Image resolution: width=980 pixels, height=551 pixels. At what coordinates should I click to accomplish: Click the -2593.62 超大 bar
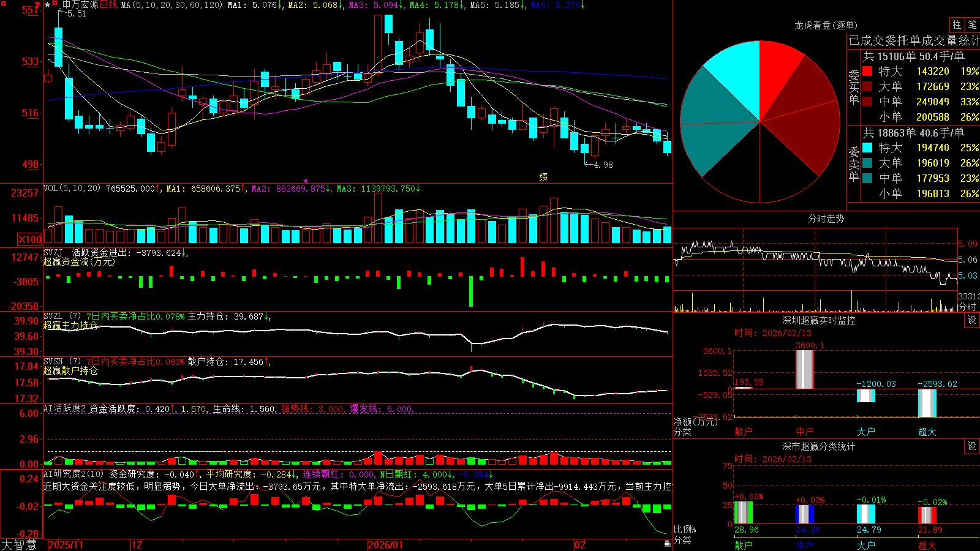(x=927, y=403)
